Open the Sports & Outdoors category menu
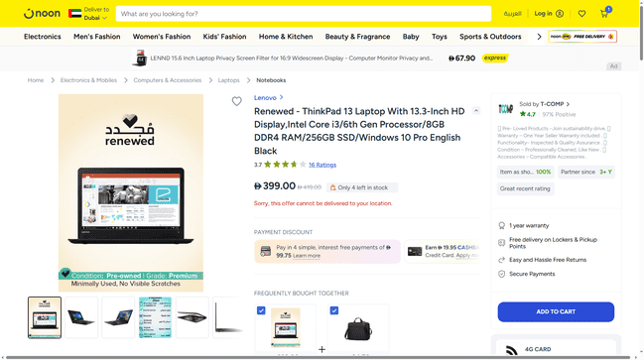The height and width of the screenshot is (360, 644). pos(490,37)
